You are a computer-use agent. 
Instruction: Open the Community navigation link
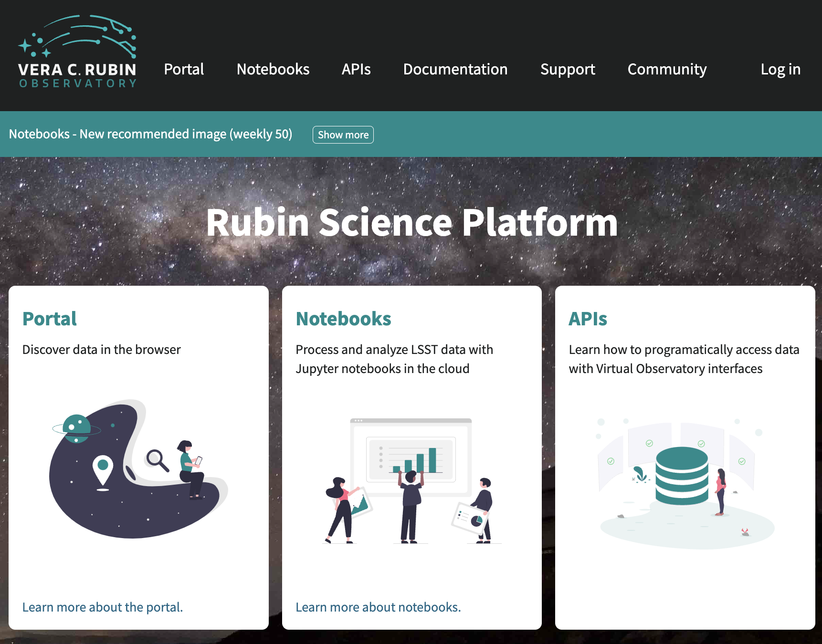(667, 69)
